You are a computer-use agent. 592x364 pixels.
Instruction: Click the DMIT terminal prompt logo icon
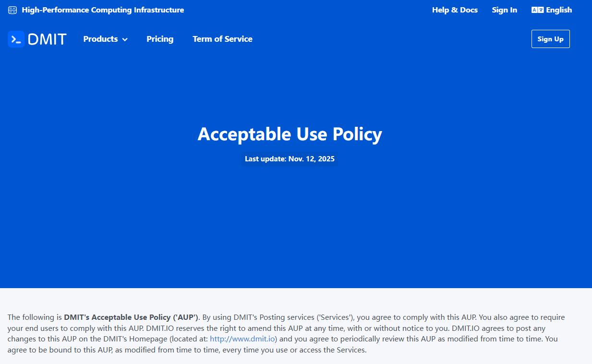[x=16, y=39]
